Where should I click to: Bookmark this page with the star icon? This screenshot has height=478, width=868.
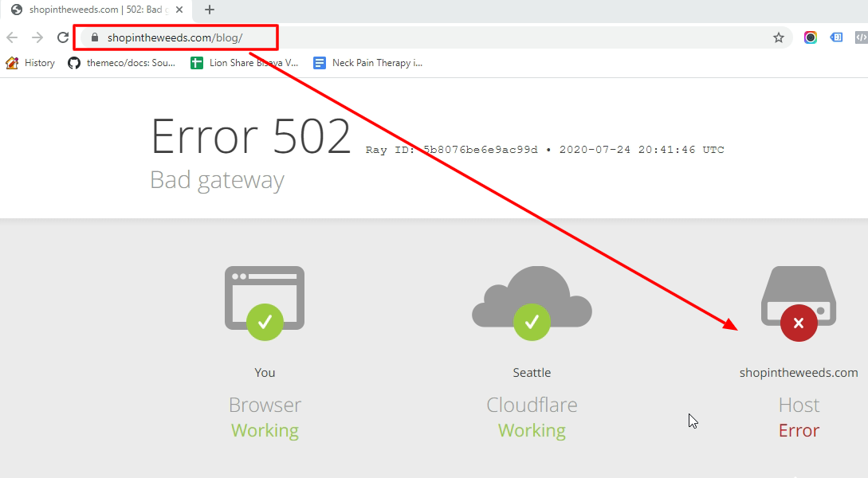tap(779, 37)
